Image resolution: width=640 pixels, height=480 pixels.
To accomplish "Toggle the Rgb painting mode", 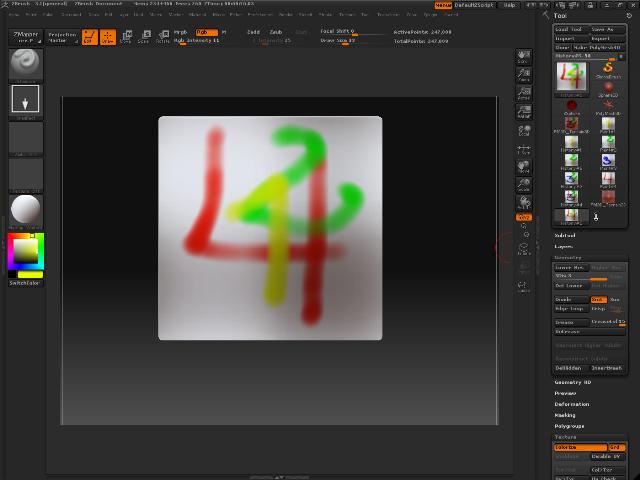I will click(x=206, y=32).
